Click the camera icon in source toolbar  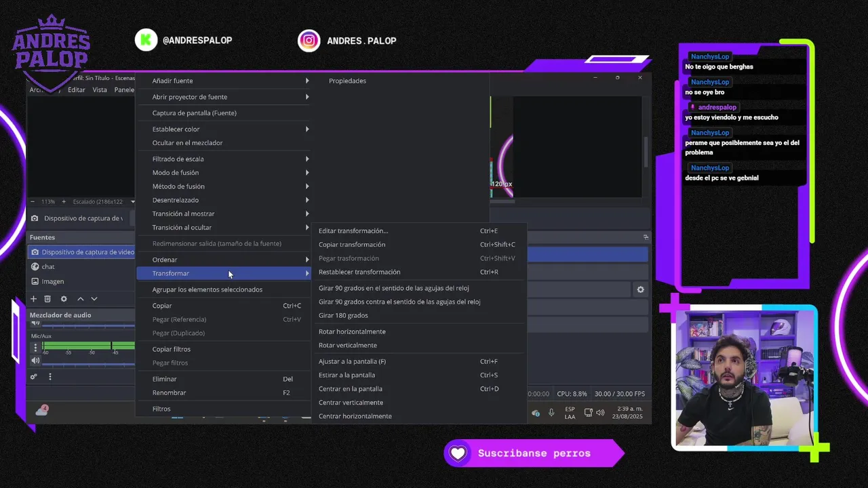point(35,218)
